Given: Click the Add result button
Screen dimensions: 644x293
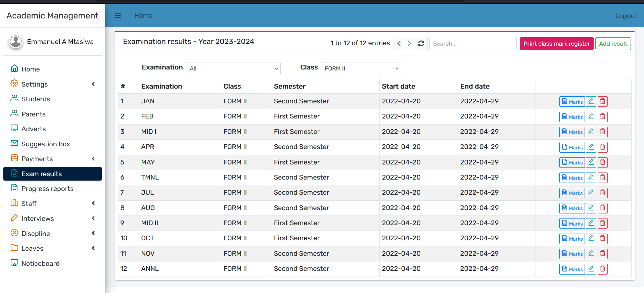Looking at the screenshot, I should pyautogui.click(x=613, y=44).
